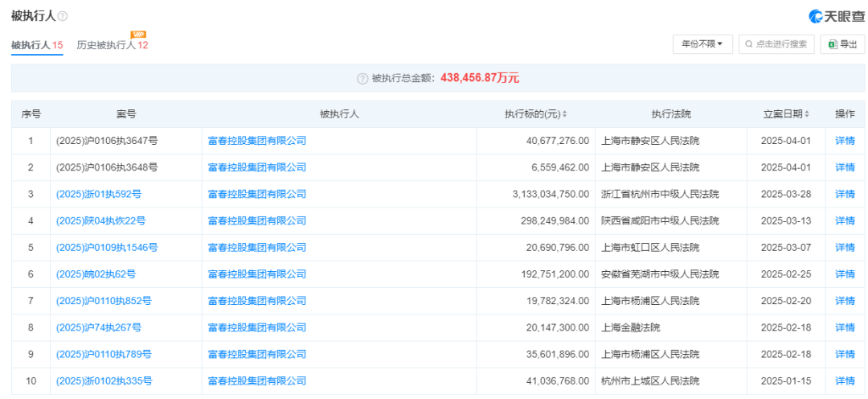868x399 pixels.
Task: Click case number (2025)沪0106执3647号
Action: click(107, 141)
